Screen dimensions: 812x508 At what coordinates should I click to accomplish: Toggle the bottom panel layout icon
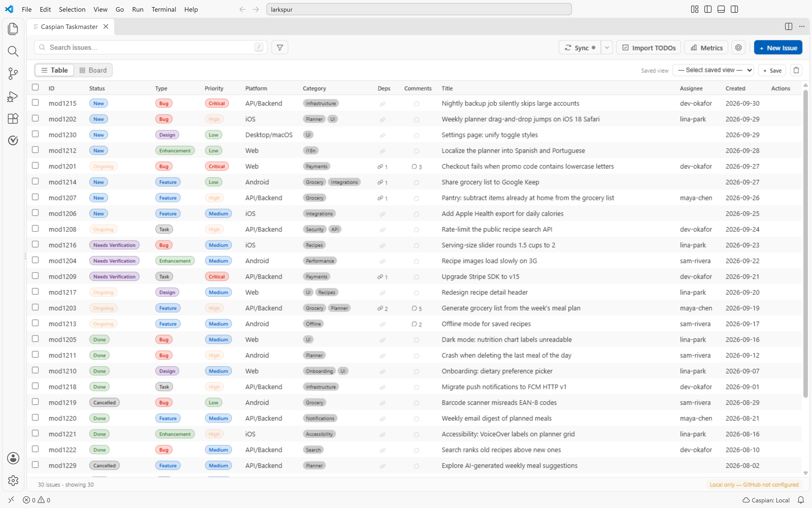(x=721, y=9)
